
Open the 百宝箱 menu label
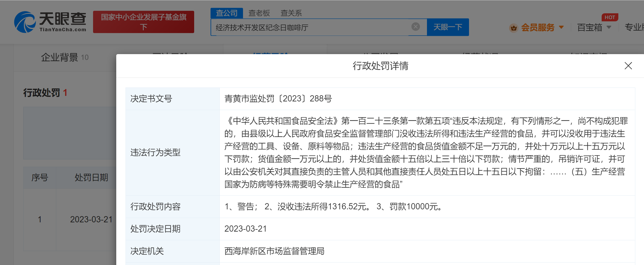point(589,28)
